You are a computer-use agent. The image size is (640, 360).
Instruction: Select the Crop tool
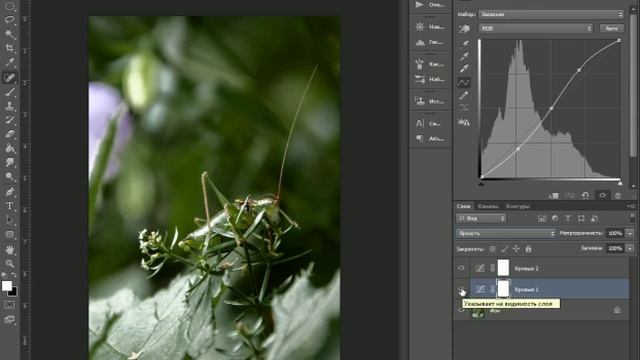[10, 48]
